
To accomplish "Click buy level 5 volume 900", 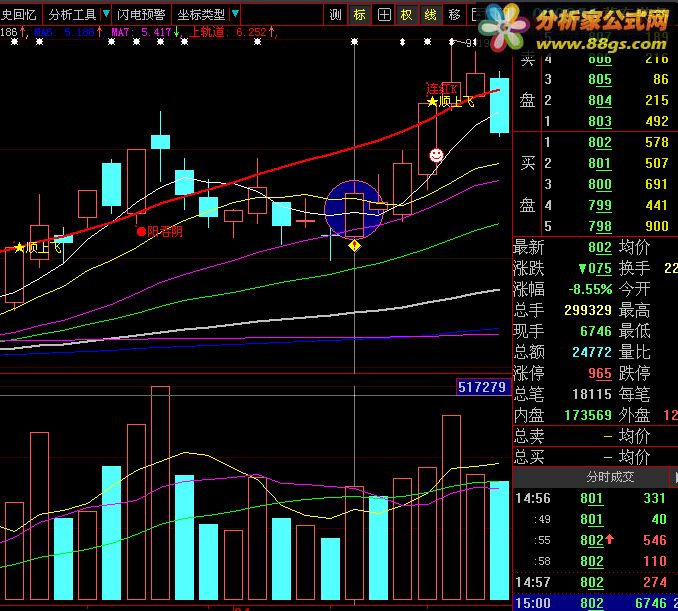I will (657, 227).
